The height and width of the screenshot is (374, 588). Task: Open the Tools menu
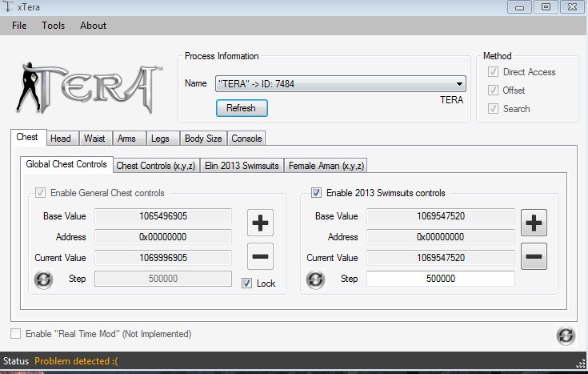tap(54, 26)
